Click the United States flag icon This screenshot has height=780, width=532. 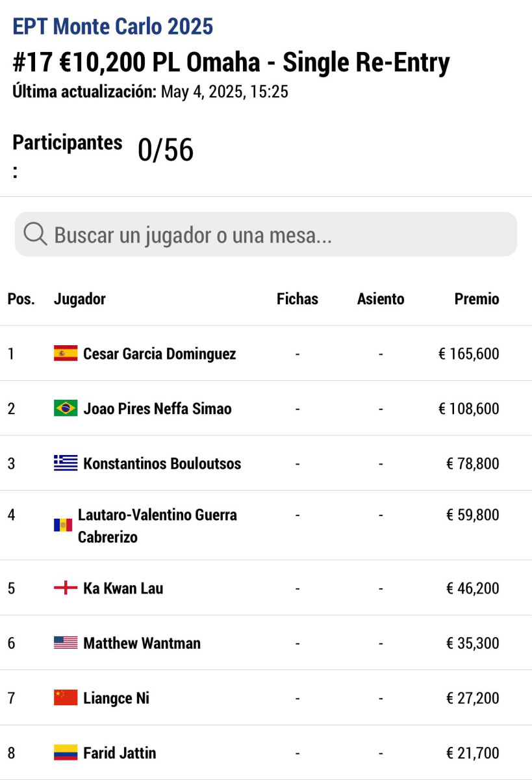tap(66, 643)
